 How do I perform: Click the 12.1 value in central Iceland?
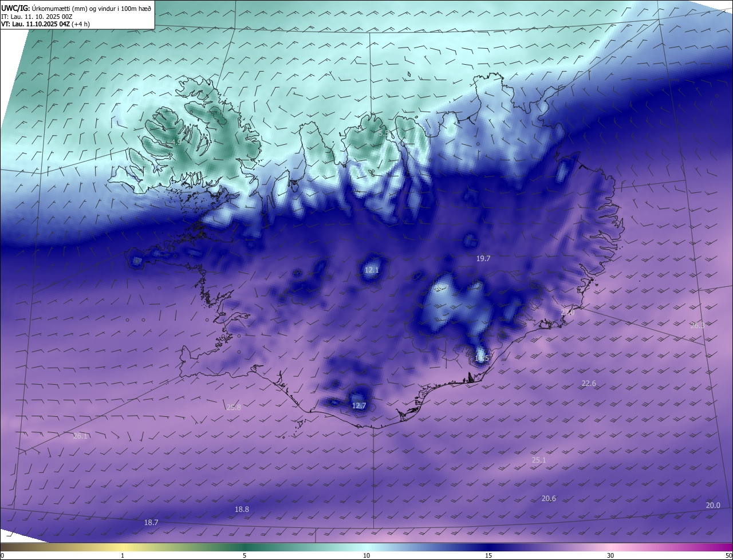click(x=372, y=270)
